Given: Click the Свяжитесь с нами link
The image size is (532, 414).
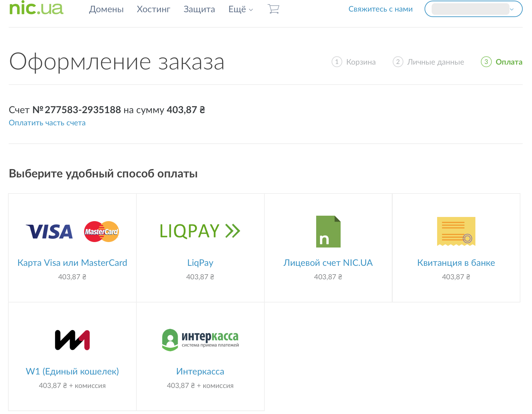Looking at the screenshot, I should [x=381, y=9].
